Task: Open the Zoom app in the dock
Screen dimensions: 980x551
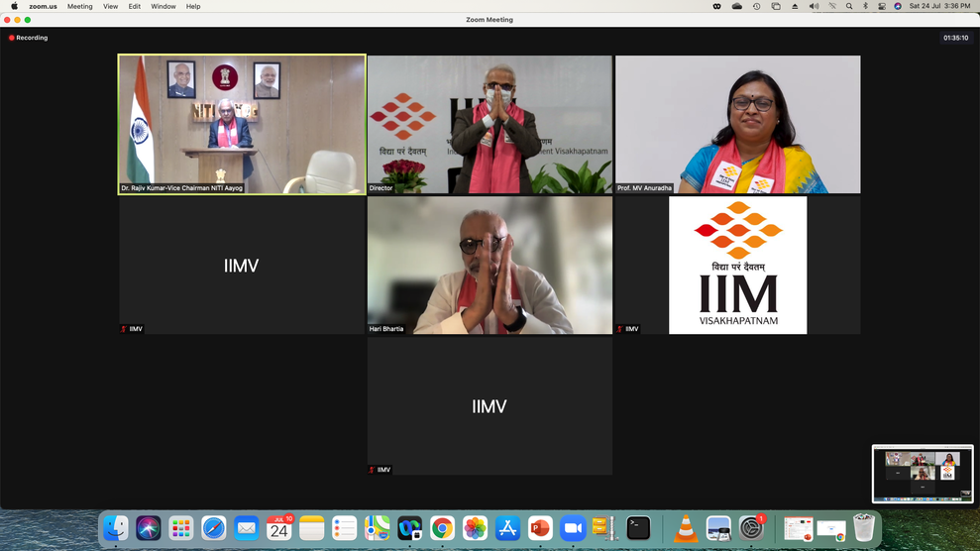Action: tap(573, 529)
